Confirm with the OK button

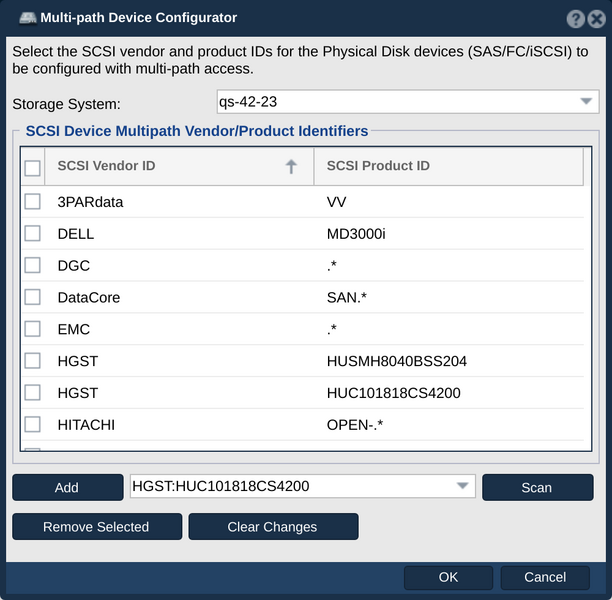tap(448, 577)
